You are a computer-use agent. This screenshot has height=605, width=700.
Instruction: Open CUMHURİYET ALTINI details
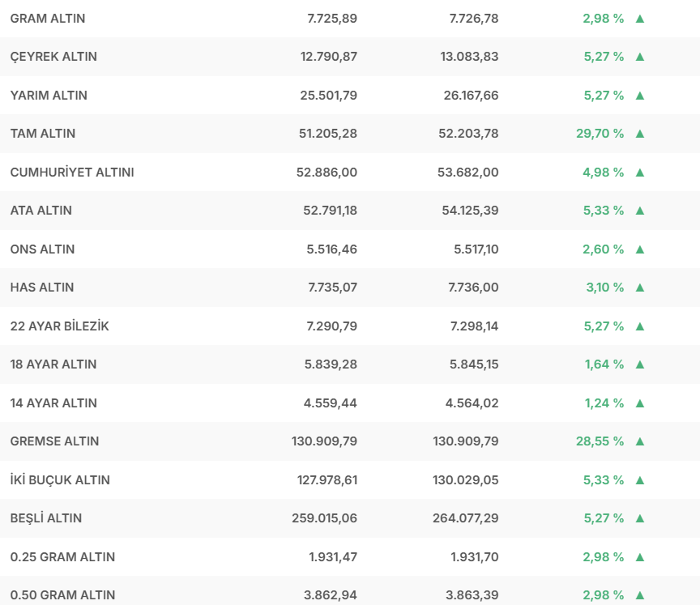[72, 173]
